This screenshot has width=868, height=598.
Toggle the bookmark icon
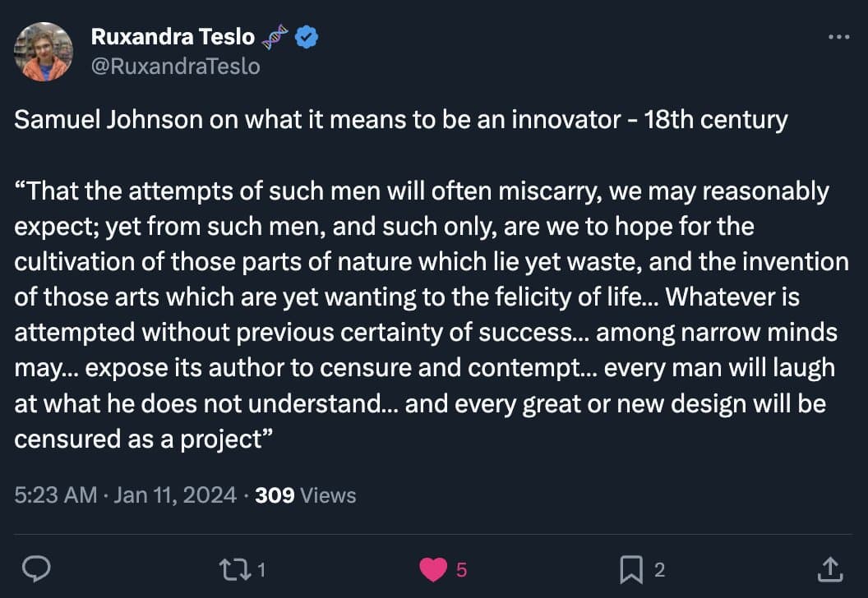[x=630, y=568]
